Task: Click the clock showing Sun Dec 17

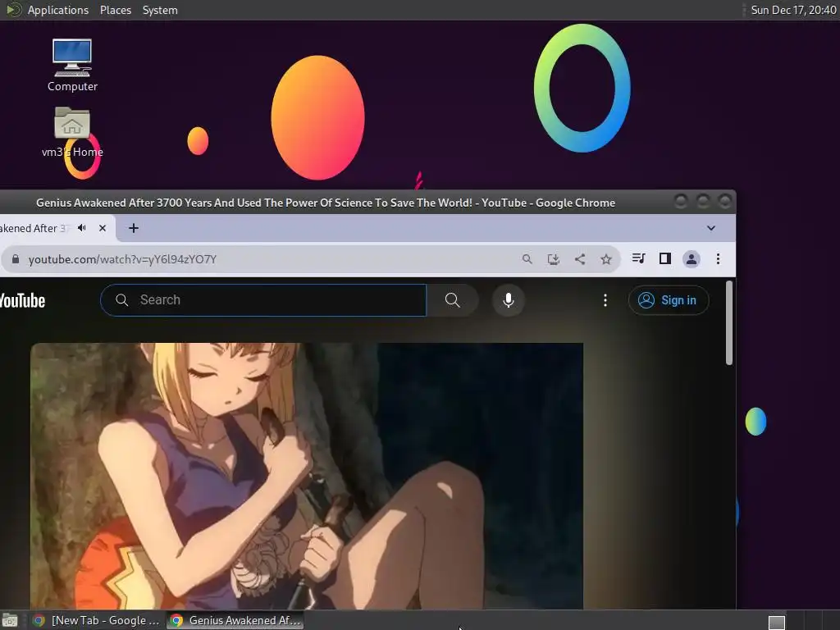Action: [x=793, y=10]
